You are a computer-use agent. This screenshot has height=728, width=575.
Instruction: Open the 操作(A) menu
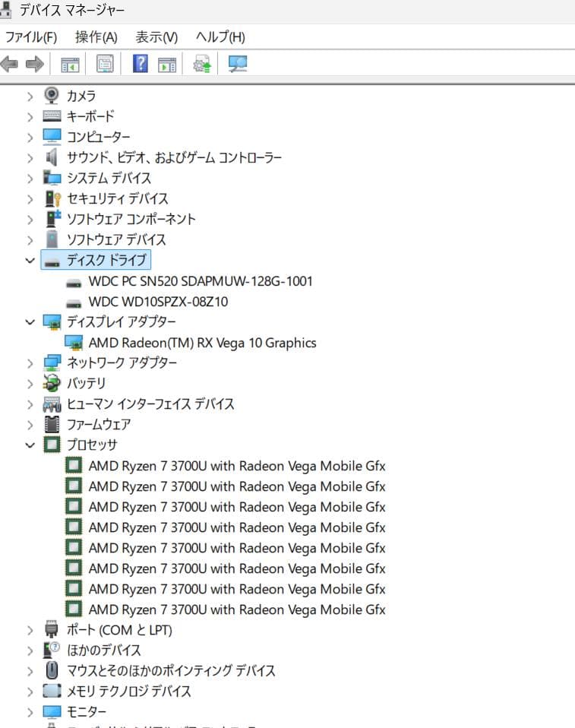coord(96,37)
